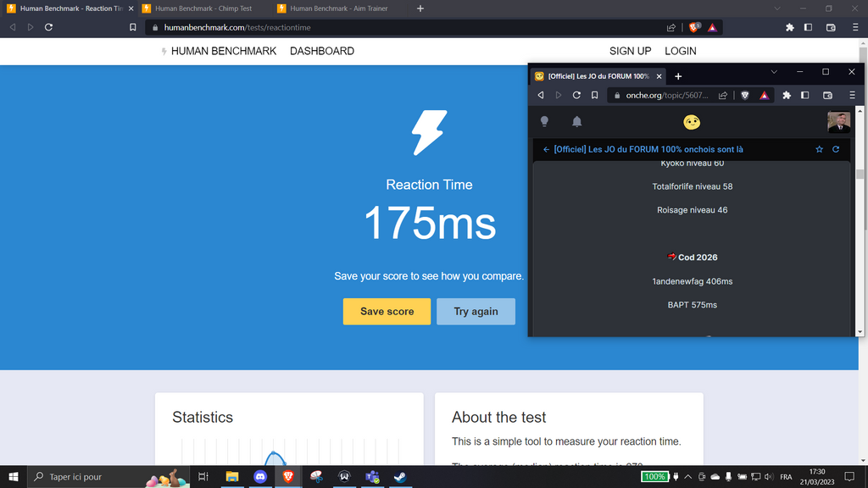
Task: Close the Les JO du FORUM tab
Action: (659, 76)
